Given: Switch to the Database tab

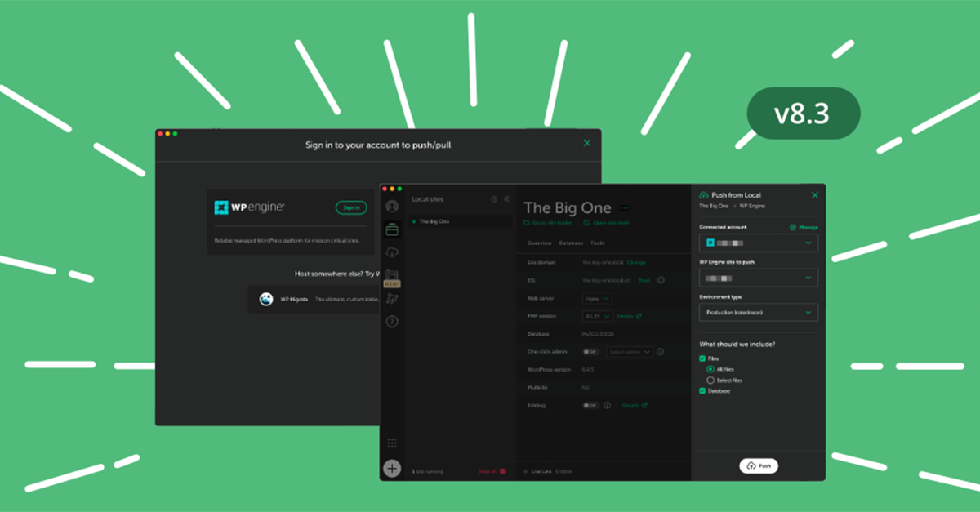Looking at the screenshot, I should pos(571,243).
